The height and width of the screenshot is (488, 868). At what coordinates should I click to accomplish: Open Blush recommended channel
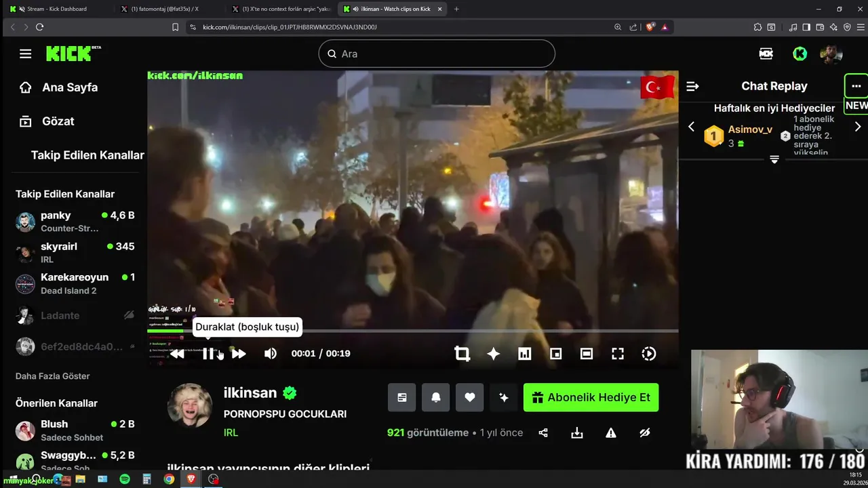coord(75,430)
